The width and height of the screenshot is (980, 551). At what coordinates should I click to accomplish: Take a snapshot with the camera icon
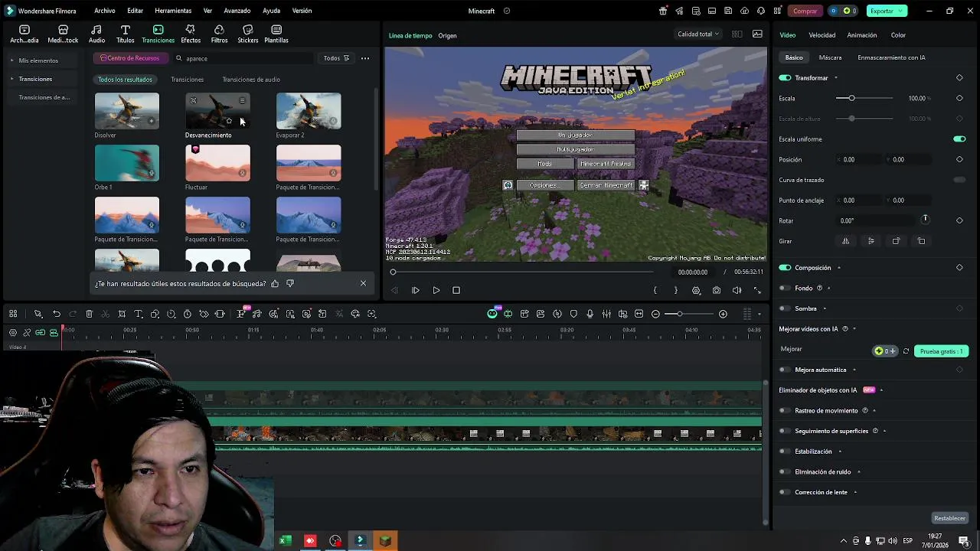point(716,290)
